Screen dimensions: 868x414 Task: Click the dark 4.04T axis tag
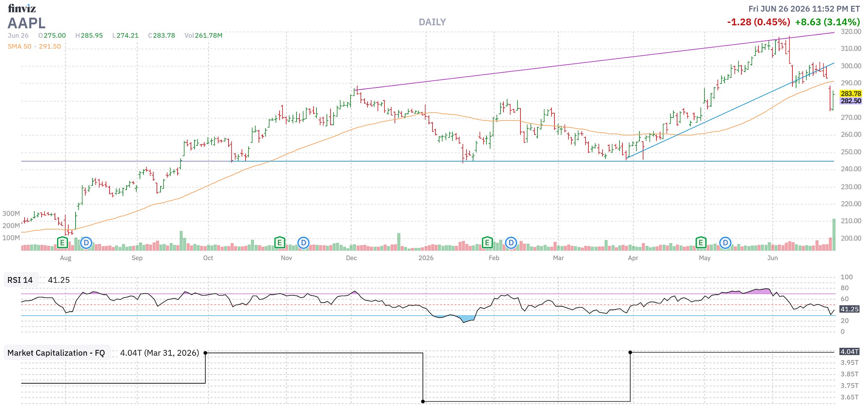click(849, 351)
